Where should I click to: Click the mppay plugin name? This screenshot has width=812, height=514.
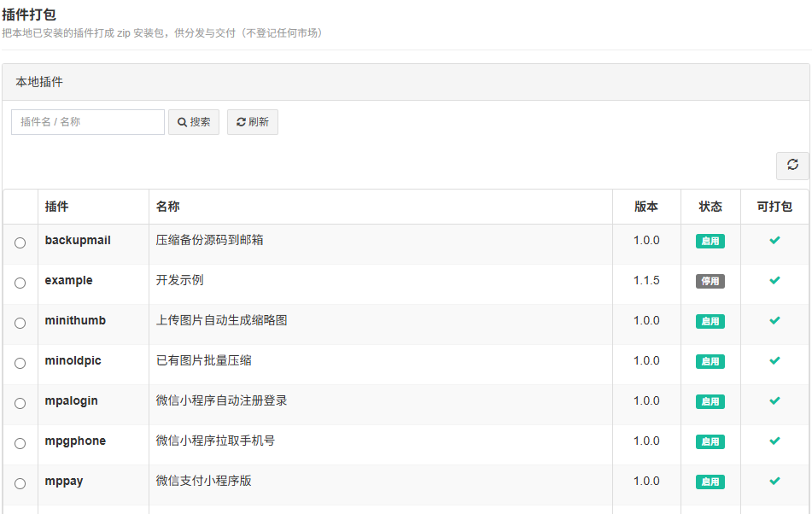(x=64, y=482)
